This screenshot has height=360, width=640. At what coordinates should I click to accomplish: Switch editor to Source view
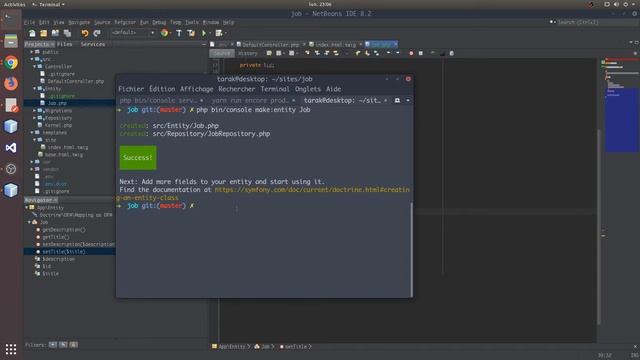222,53
